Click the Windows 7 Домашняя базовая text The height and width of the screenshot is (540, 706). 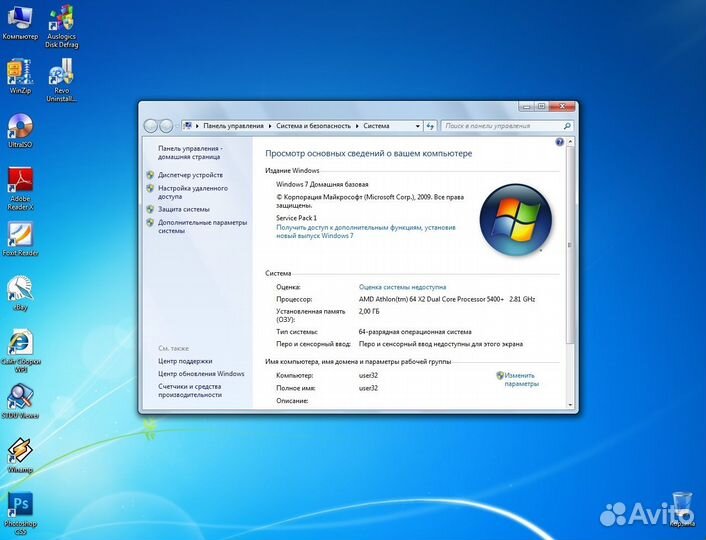tap(322, 184)
